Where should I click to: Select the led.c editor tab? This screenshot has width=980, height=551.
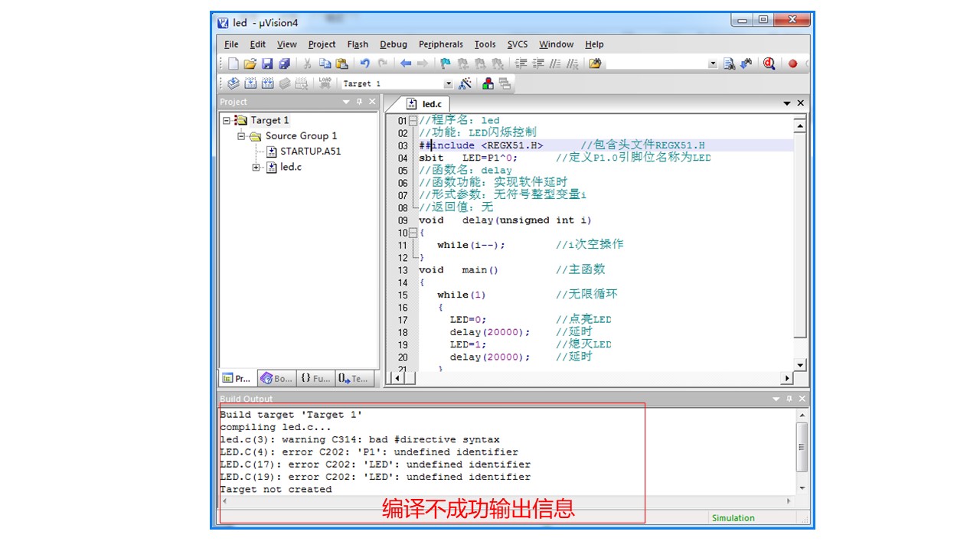click(423, 104)
